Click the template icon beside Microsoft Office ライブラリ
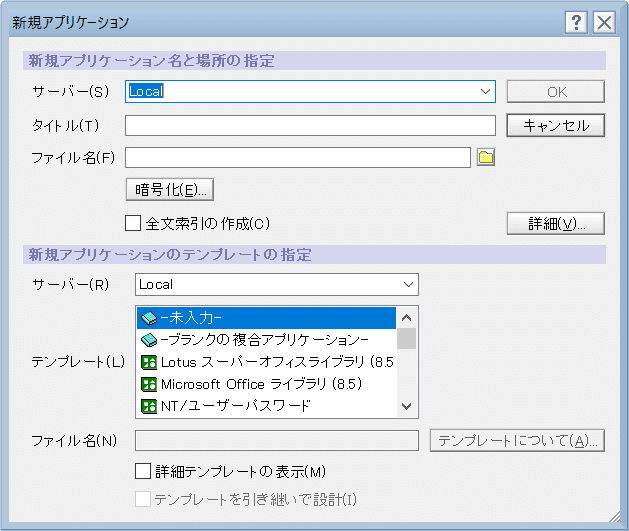The image size is (629, 531). 149,384
